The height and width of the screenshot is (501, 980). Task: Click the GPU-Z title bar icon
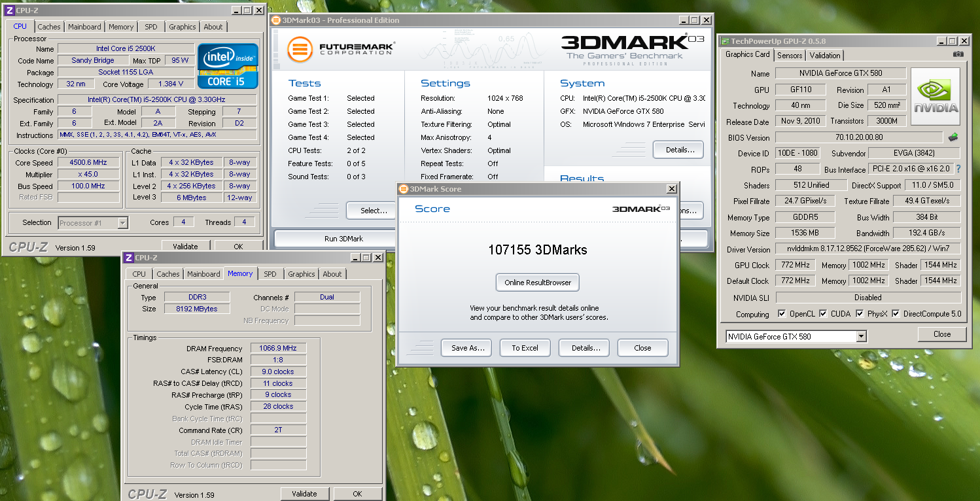pos(725,41)
